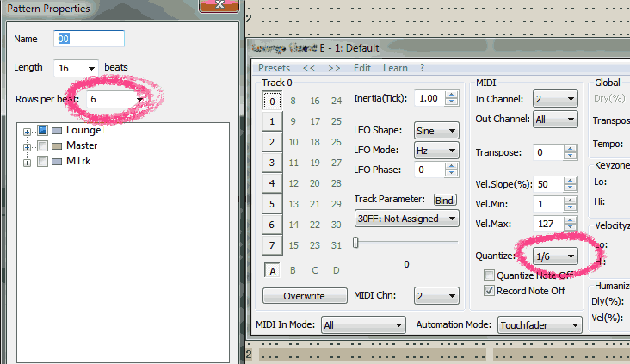Click the next preset arrows button
The height and width of the screenshot is (364, 630).
(x=334, y=68)
